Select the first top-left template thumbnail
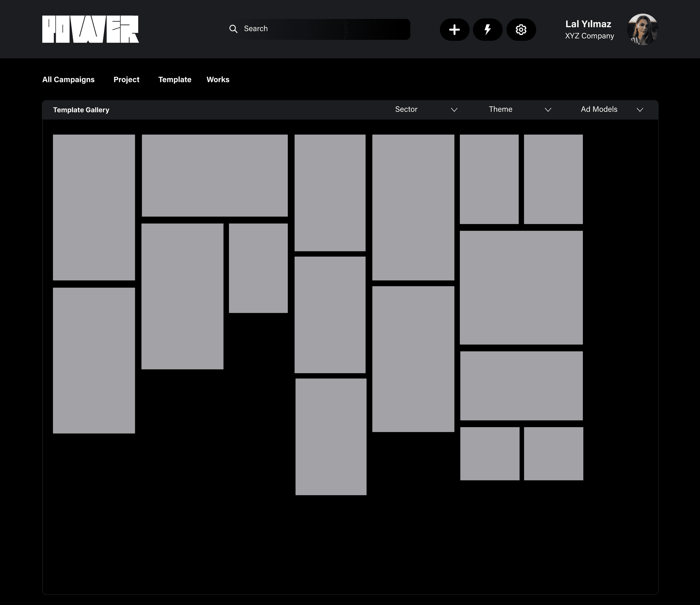700x605 pixels. pos(94,207)
